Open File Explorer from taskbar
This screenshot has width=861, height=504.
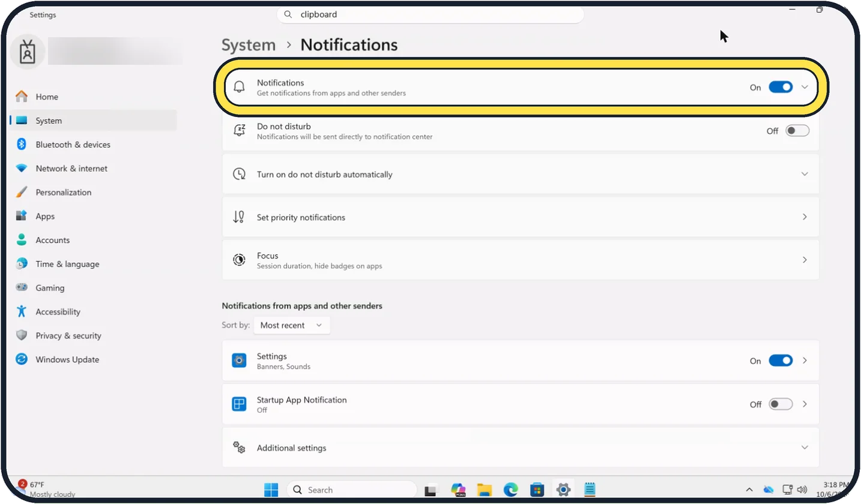485,490
